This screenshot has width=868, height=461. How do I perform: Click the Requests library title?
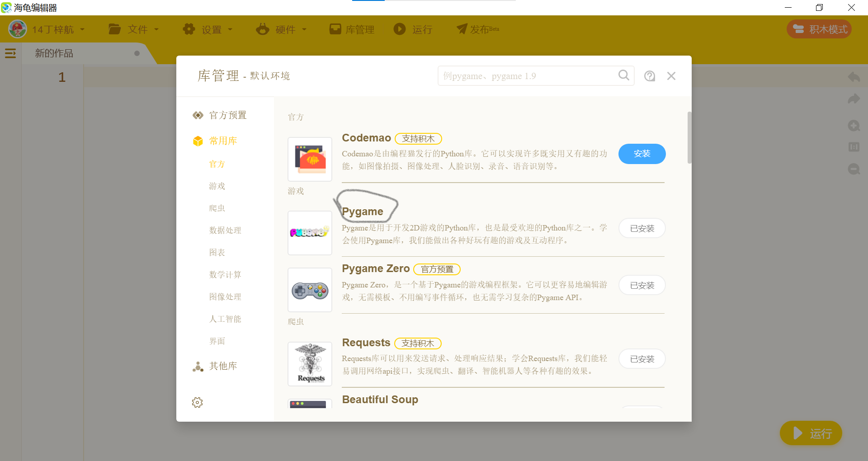[x=366, y=343]
